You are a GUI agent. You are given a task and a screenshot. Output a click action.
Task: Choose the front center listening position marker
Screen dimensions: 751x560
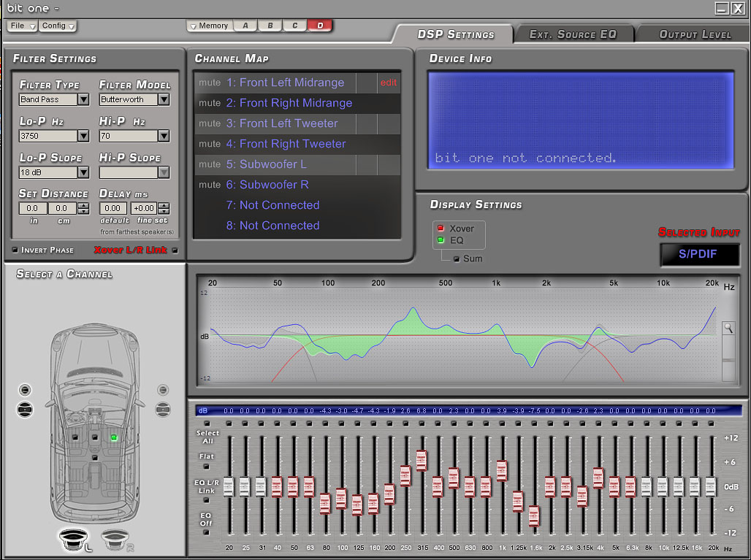click(x=95, y=437)
